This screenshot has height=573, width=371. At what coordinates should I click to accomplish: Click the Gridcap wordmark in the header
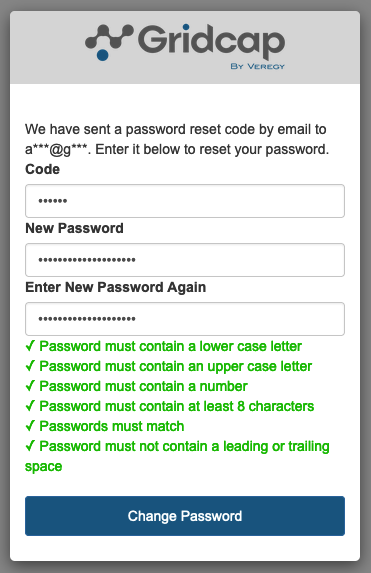[x=211, y=42]
